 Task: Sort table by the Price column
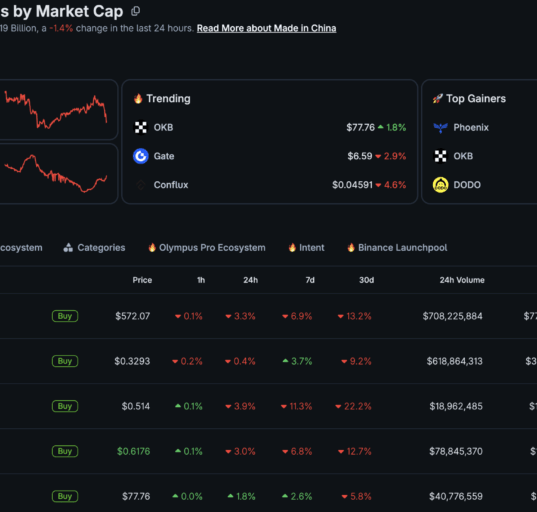pos(142,280)
